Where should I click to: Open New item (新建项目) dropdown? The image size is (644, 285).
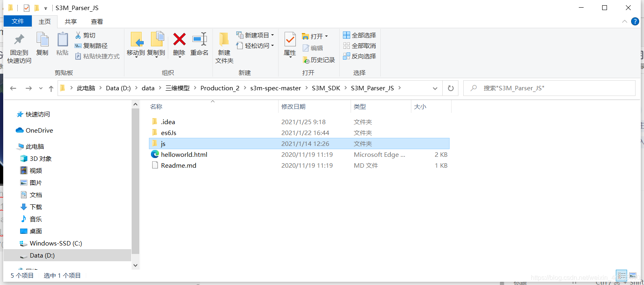pyautogui.click(x=255, y=35)
